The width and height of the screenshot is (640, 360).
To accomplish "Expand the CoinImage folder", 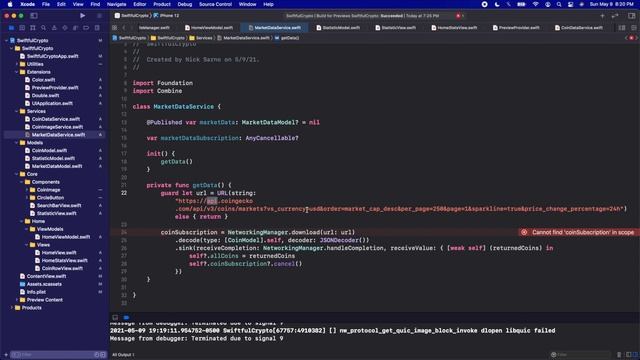I will (27, 190).
